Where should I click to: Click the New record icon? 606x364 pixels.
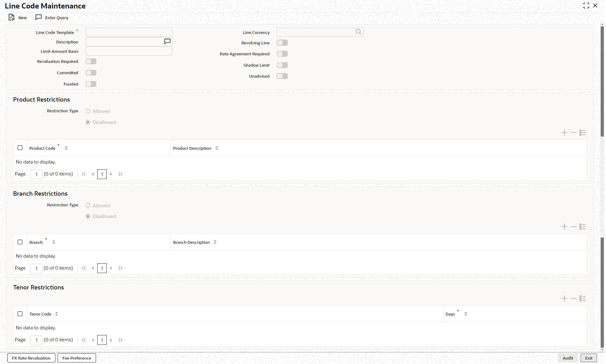(12, 18)
